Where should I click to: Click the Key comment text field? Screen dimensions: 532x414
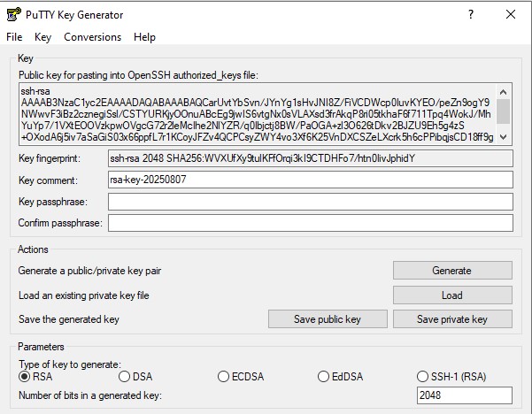coord(309,180)
